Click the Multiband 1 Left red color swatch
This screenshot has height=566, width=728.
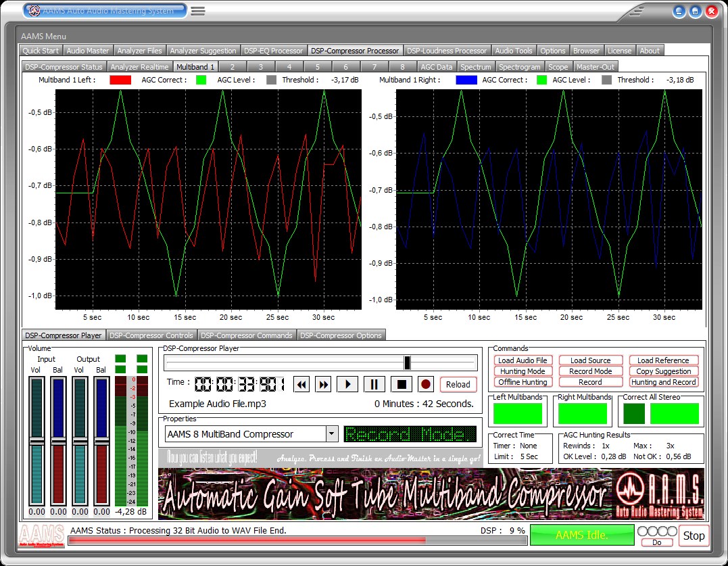click(120, 80)
